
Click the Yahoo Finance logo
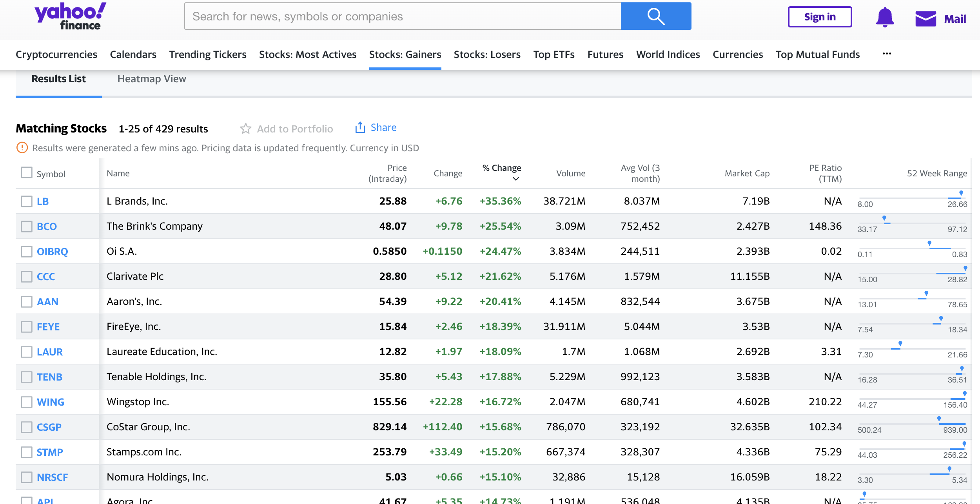[x=71, y=16]
